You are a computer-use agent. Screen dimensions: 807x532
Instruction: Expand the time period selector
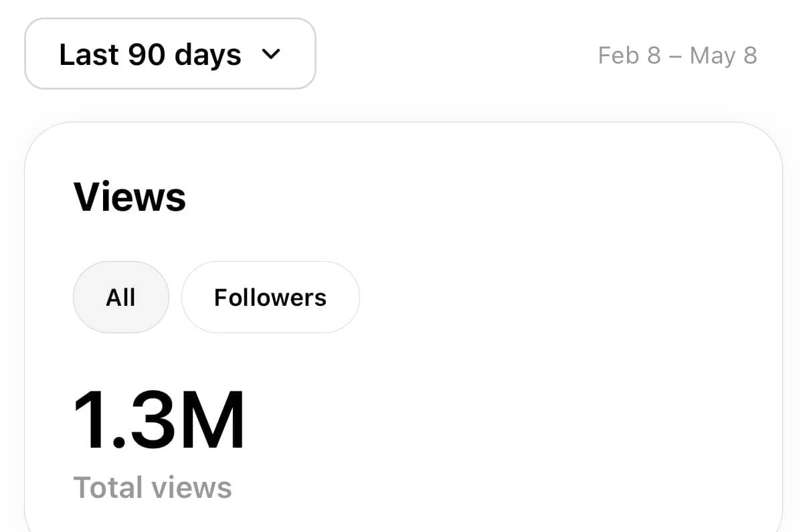[x=170, y=54]
